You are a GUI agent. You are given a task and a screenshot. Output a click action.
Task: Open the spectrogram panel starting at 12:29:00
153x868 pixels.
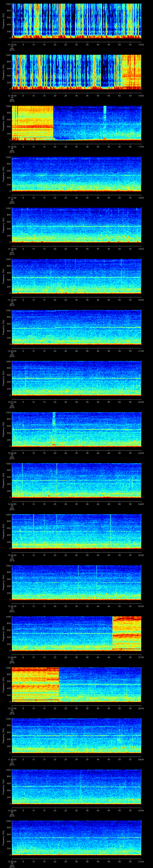(76, 787)
